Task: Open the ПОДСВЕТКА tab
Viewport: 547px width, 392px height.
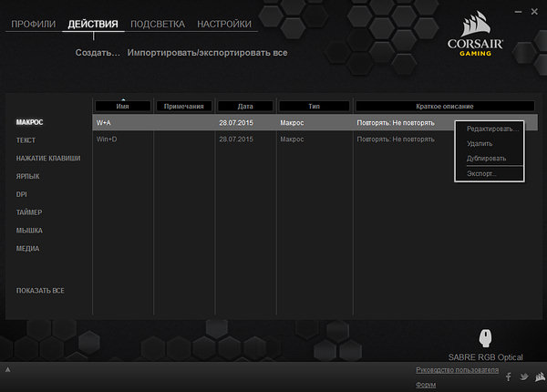Action: pos(158,24)
